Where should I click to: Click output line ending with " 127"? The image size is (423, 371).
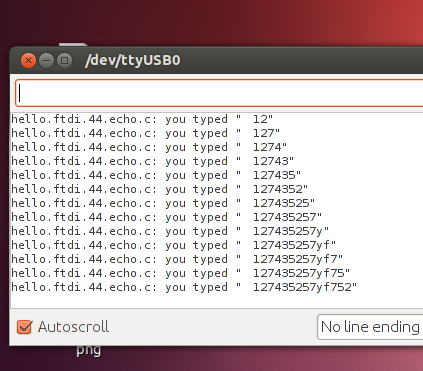[146, 133]
